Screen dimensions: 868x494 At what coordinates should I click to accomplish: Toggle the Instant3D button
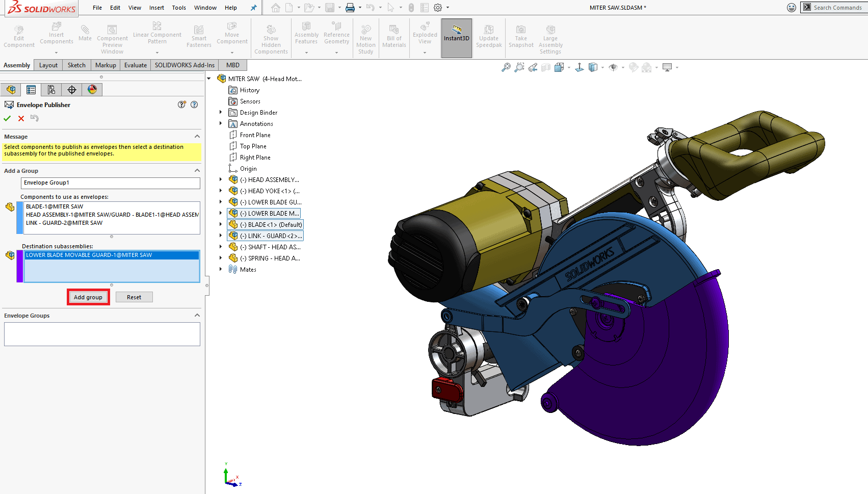tap(457, 38)
